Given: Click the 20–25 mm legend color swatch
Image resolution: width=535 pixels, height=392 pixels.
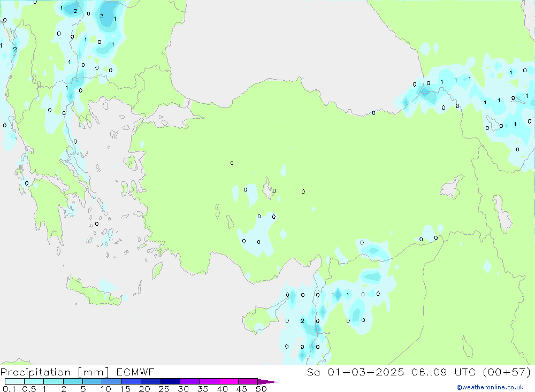Looking at the screenshot, I should 150,381.
